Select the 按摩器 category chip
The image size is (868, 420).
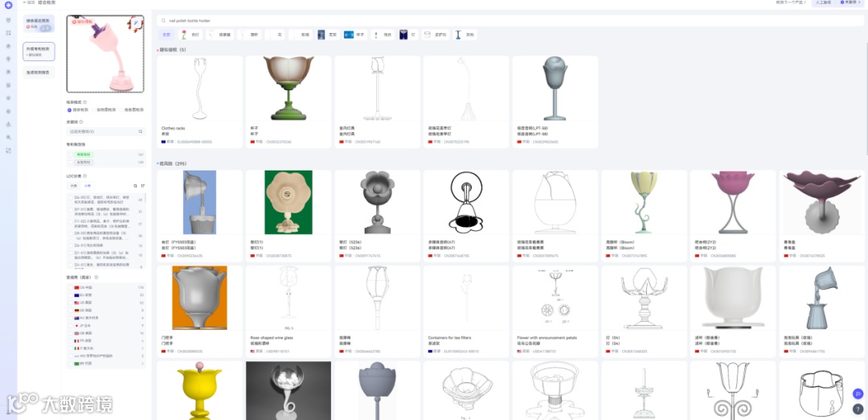coord(221,35)
